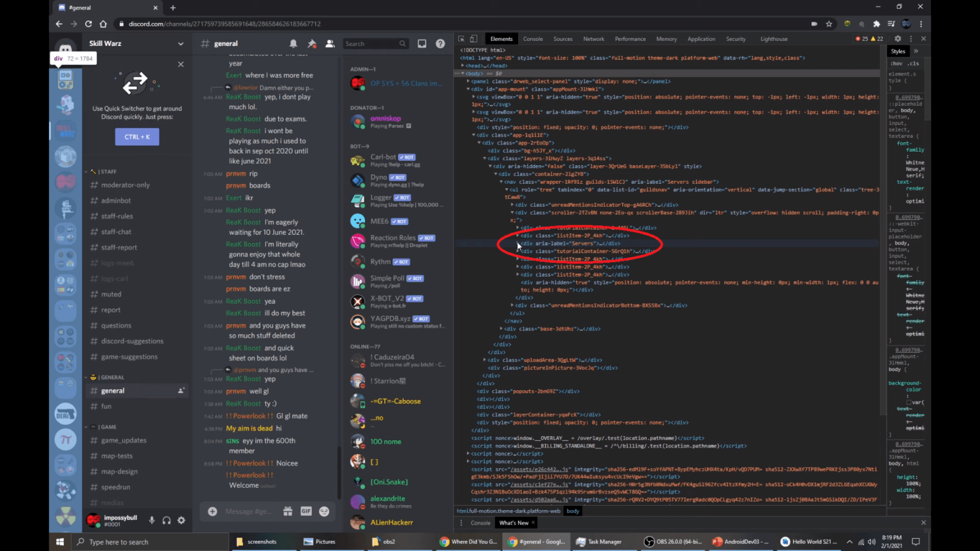This screenshot has width=980, height=551.
Task: Deafen audio with the headphones icon
Action: pos(166,520)
